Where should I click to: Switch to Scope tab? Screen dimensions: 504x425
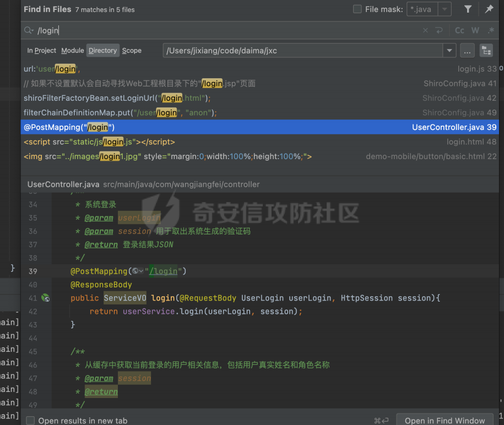(x=132, y=51)
